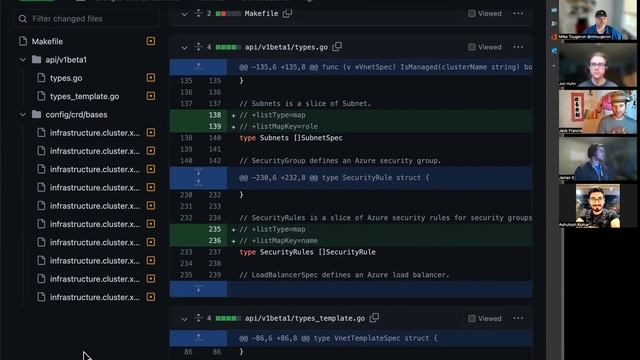Expand hidden lines at SecurityRule struct hunk

(x=198, y=178)
